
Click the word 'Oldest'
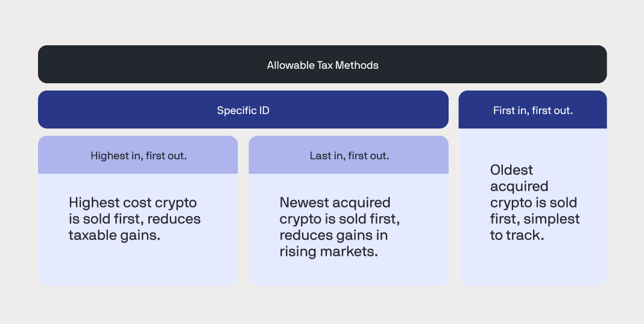pos(511,170)
